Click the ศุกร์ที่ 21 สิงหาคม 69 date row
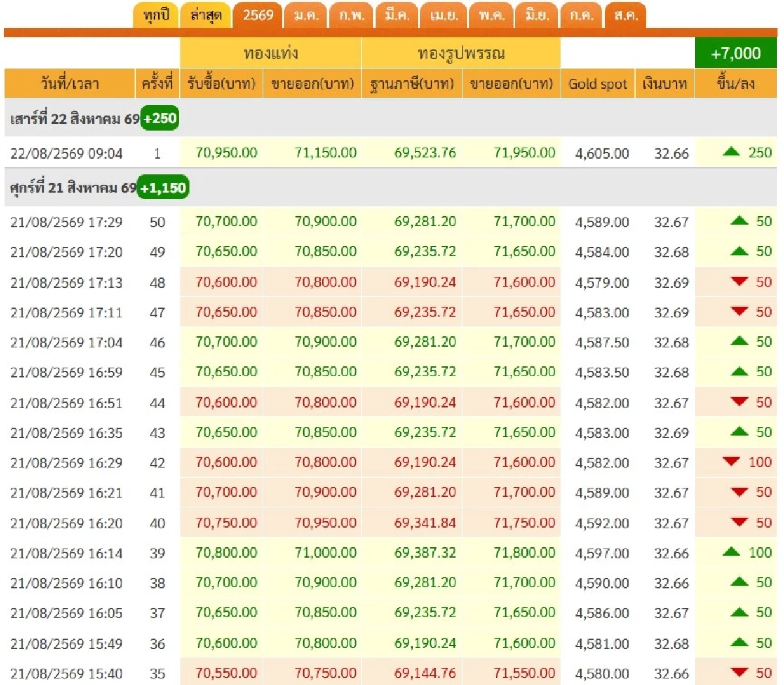The width and height of the screenshot is (784, 685). pos(391,187)
